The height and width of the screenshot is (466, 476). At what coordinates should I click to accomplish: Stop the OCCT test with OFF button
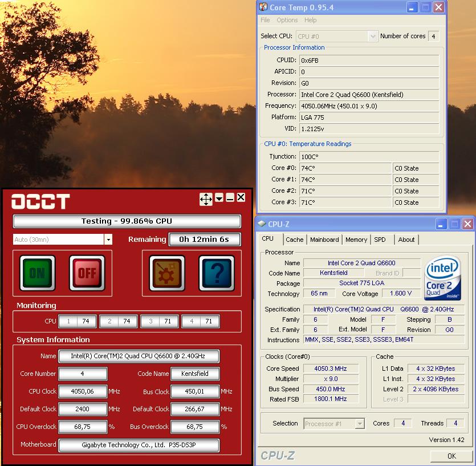click(87, 273)
